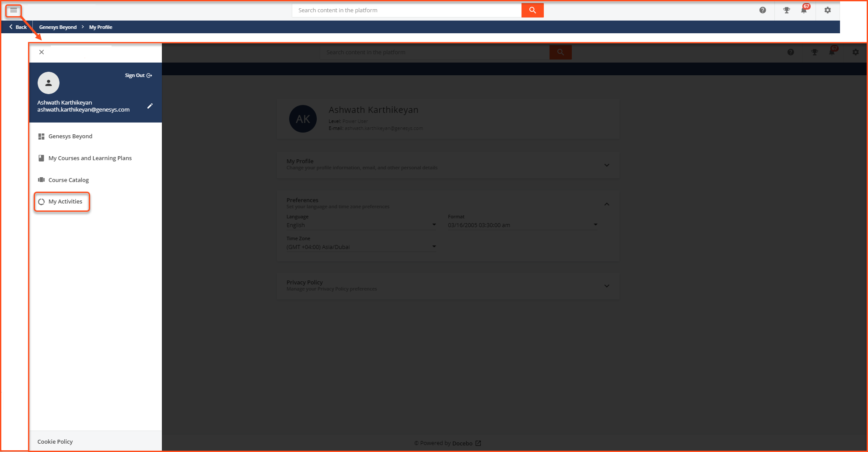Close the sidebar with the X icon
The height and width of the screenshot is (452, 868).
tap(42, 52)
